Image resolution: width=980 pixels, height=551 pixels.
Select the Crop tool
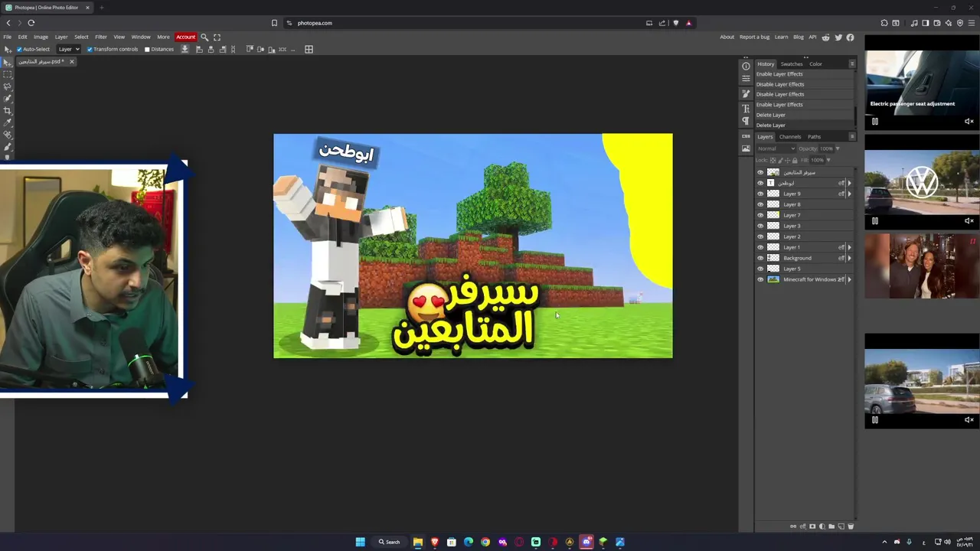tap(8, 111)
